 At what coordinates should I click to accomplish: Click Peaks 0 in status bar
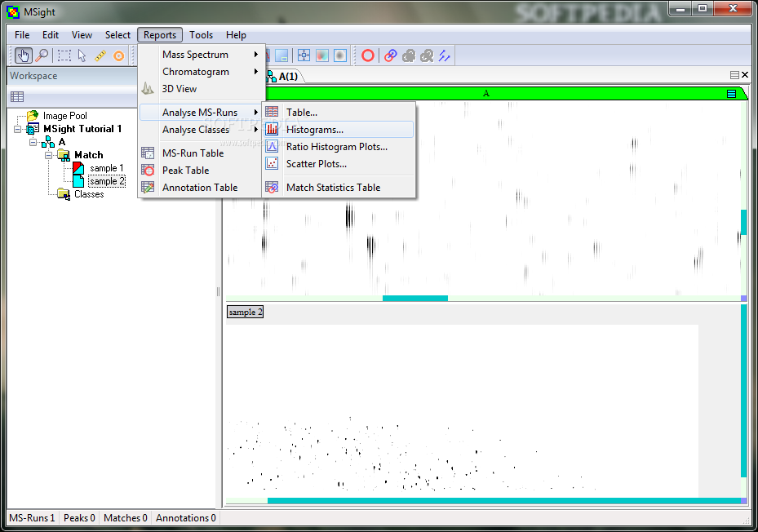click(x=79, y=518)
